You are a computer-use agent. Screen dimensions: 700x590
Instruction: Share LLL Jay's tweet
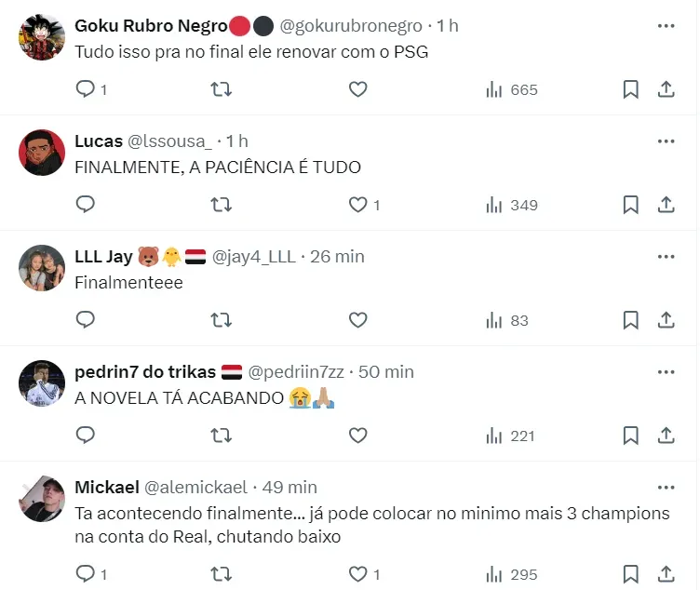coord(666,320)
